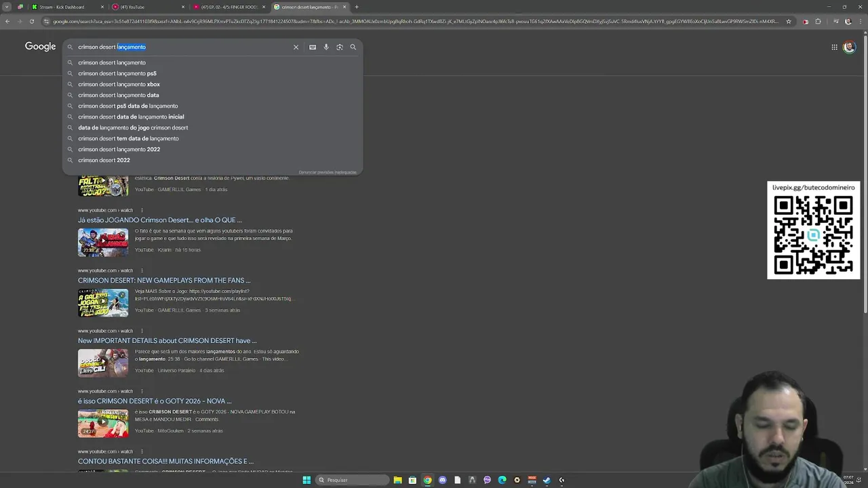Clear the search box with the X icon
868x488 pixels.
(x=296, y=47)
